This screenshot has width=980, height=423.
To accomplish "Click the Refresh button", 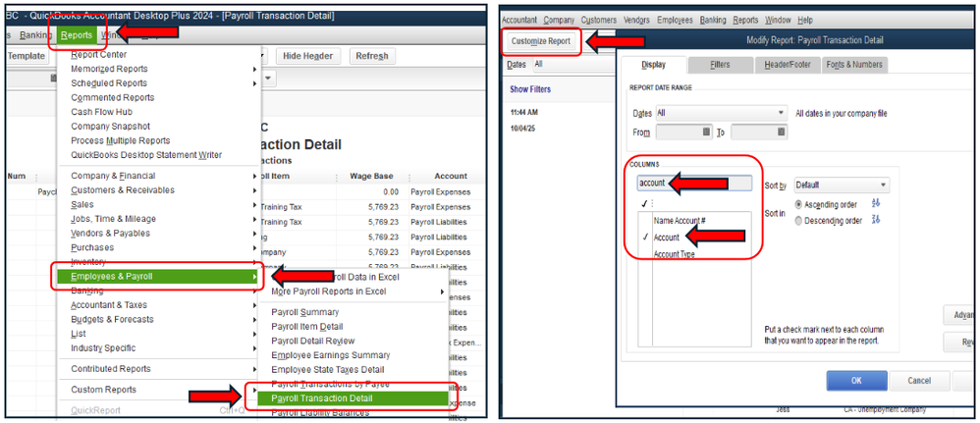I will [372, 56].
